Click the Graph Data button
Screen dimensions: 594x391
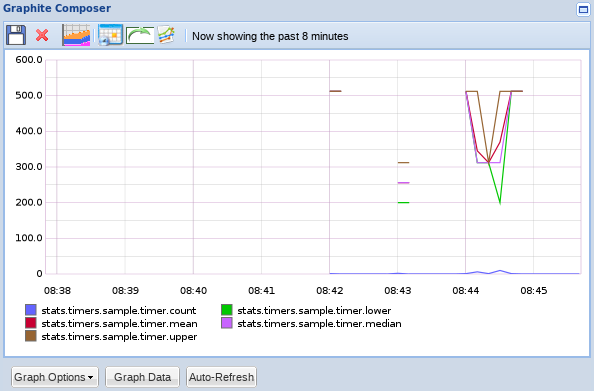[142, 377]
